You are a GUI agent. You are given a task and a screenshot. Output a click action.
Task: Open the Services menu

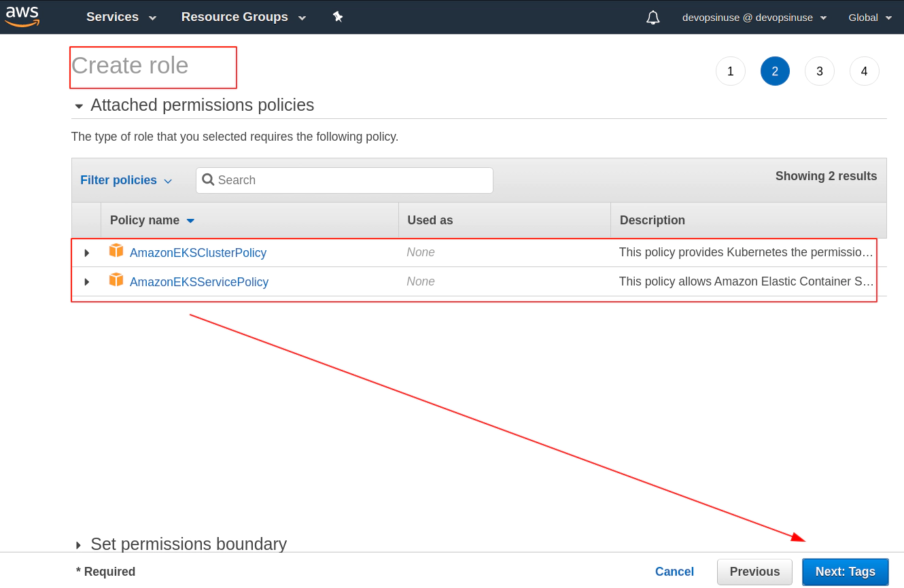(121, 17)
